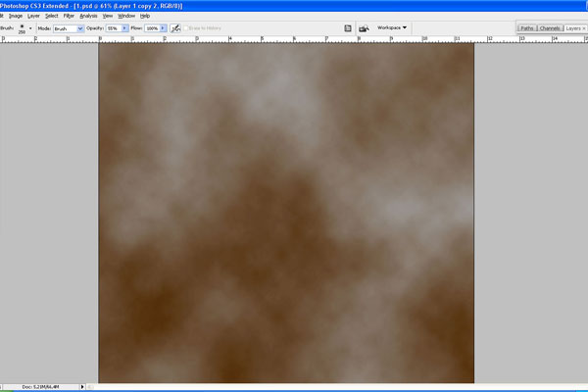Open the Flow slider arrow
This screenshot has height=392, width=588.
click(x=163, y=28)
